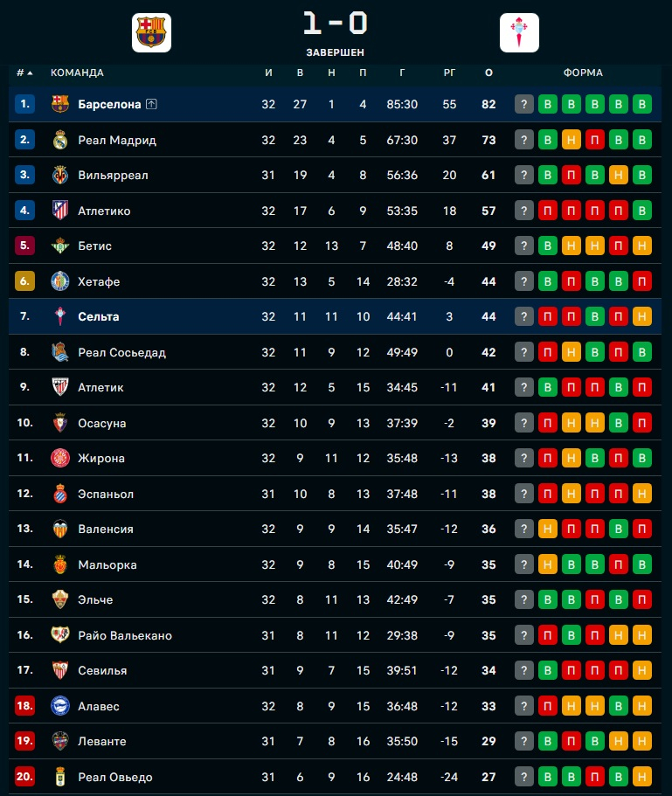Sort the table by the О points column

coord(488,73)
